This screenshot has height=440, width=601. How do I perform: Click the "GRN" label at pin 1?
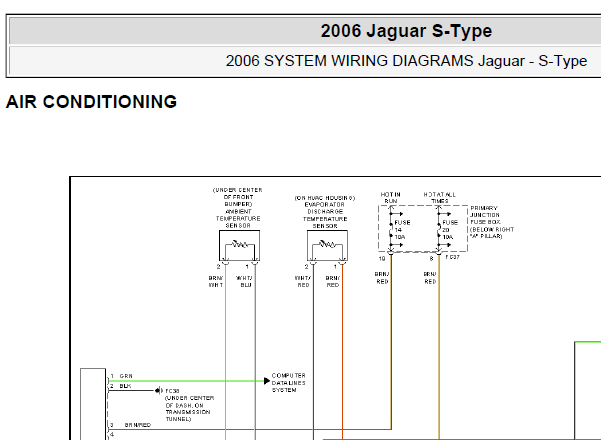[x=126, y=376]
